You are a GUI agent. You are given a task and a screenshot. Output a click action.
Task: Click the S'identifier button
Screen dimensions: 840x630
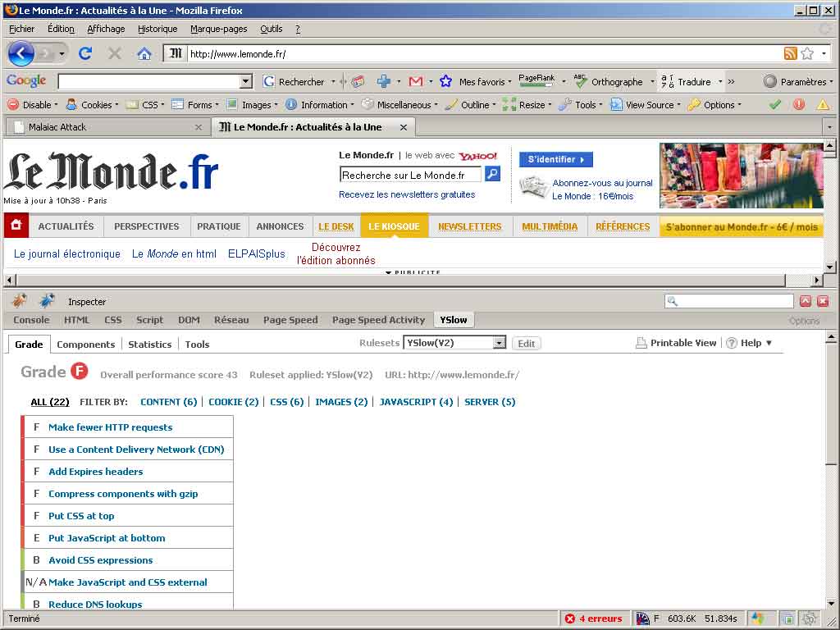(555, 159)
